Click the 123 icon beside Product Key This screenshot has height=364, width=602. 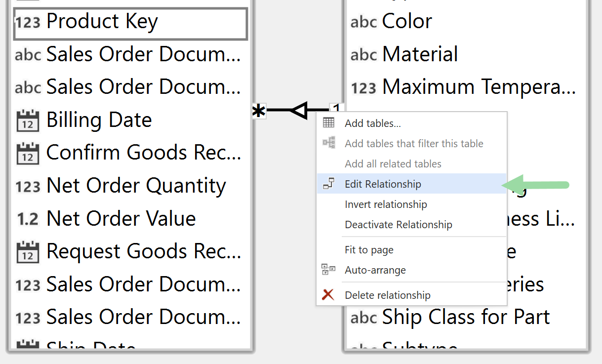click(x=28, y=21)
